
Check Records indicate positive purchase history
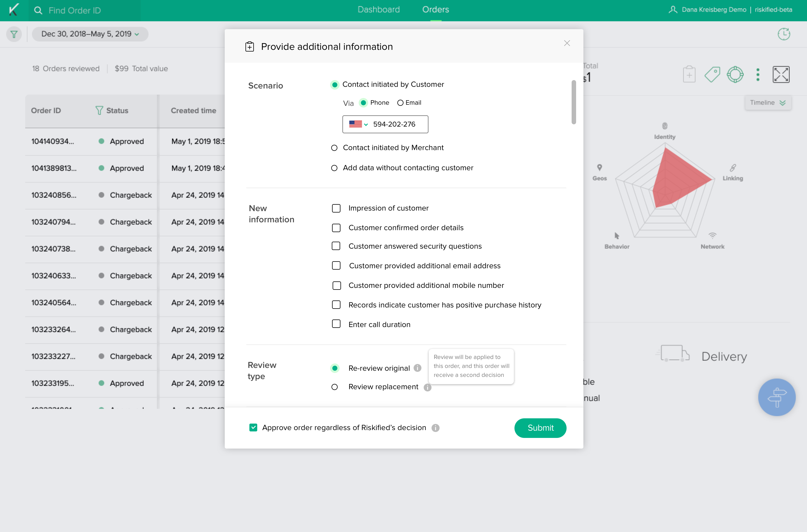pyautogui.click(x=336, y=305)
